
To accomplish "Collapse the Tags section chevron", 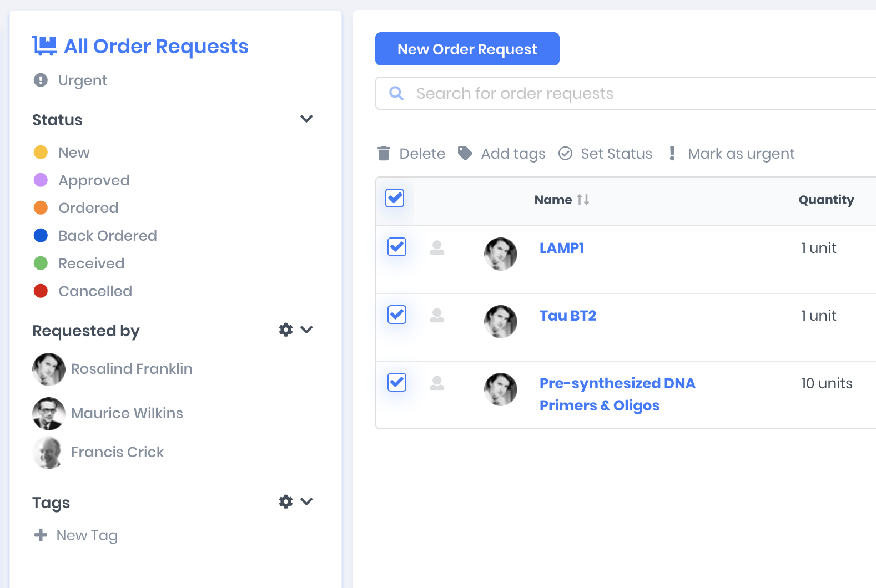I will 306,502.
